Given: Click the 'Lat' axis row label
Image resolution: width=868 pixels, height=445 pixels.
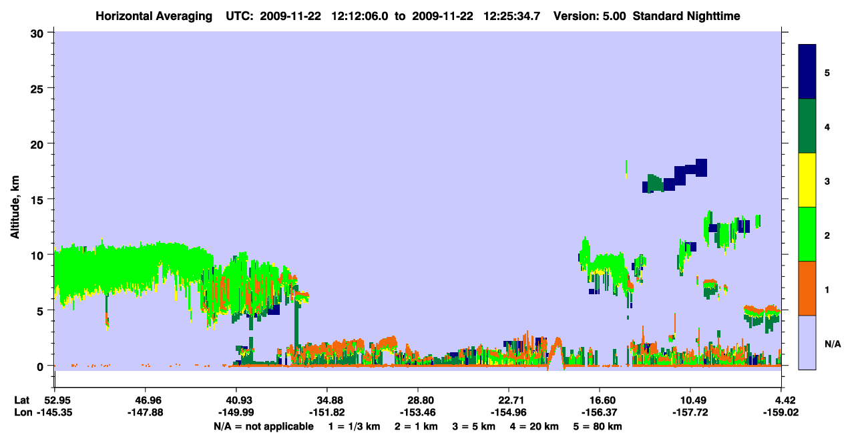Looking at the screenshot, I should tap(22, 400).
